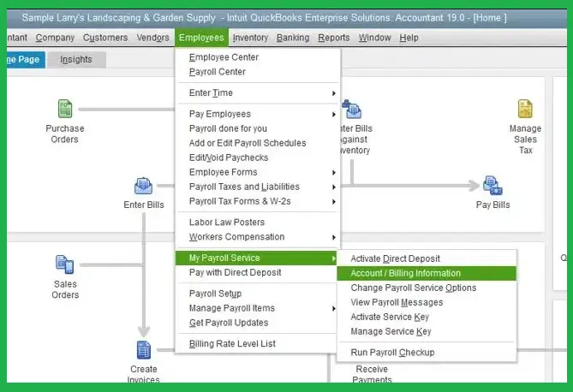The height and width of the screenshot is (392, 573).
Task: Open the Sales Orders icon
Action: (x=65, y=264)
